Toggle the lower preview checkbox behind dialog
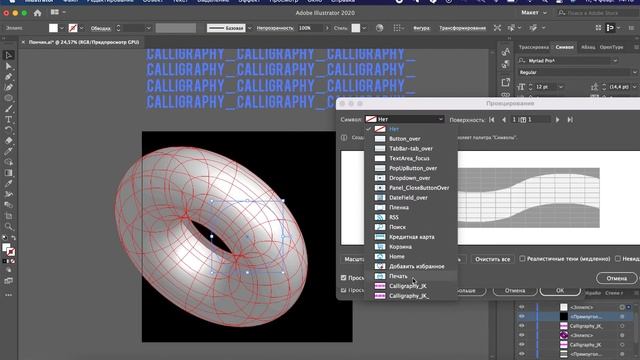Screen dimensions: 640x360 (x=344, y=290)
